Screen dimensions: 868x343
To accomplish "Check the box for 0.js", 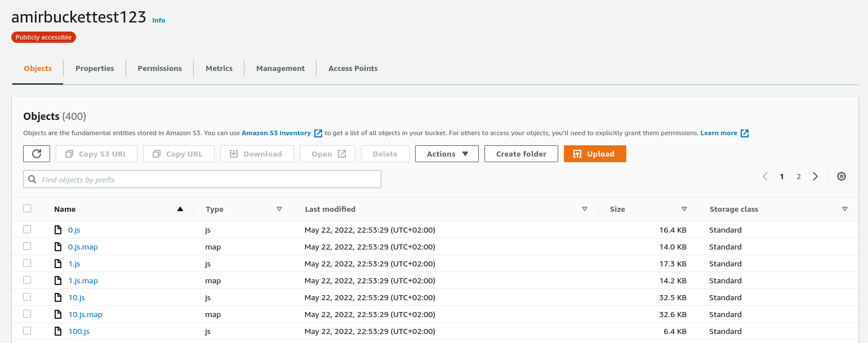I will (x=27, y=229).
